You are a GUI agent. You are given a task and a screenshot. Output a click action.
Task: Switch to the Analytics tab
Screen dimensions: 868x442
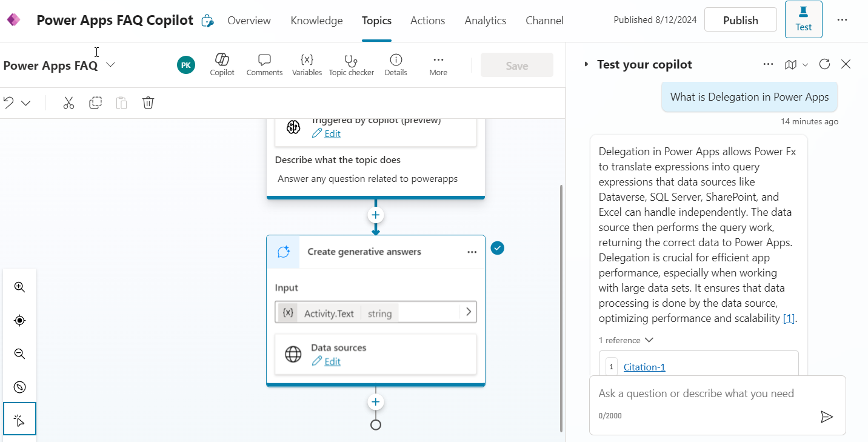[485, 20]
